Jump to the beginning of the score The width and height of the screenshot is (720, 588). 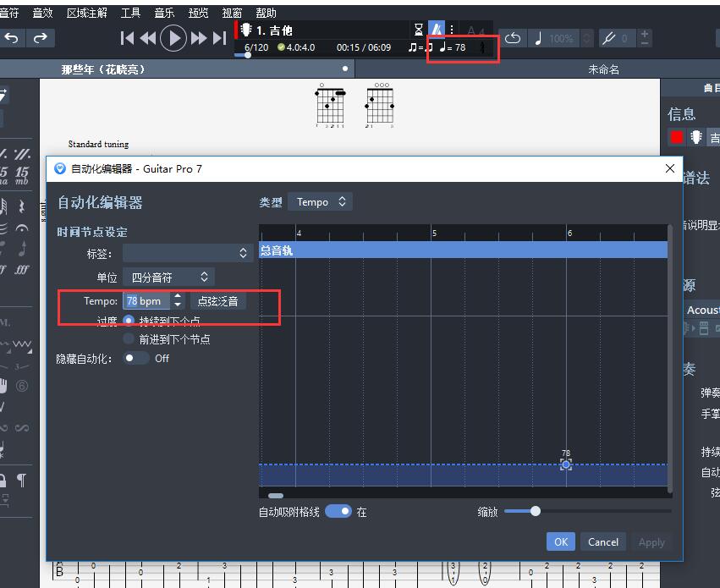pos(128,38)
